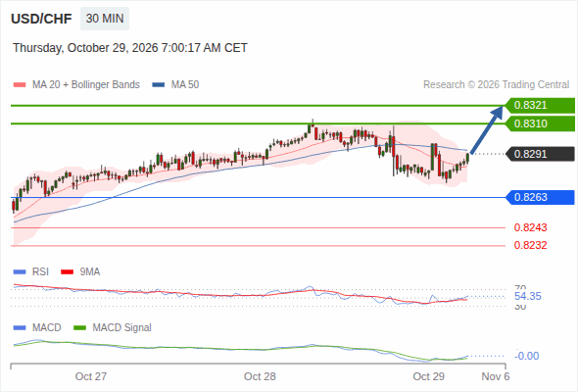Click the blue MACD legend swatch
Image resolution: width=578 pixels, height=392 pixels.
(20, 328)
